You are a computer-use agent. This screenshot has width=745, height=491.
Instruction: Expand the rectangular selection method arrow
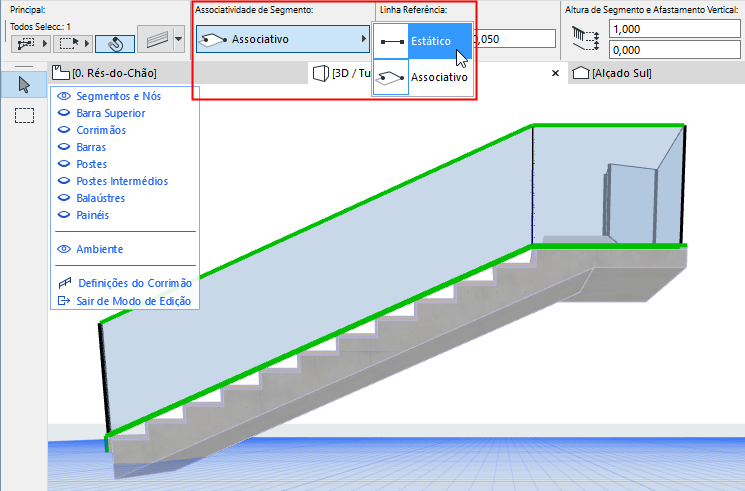(87, 44)
